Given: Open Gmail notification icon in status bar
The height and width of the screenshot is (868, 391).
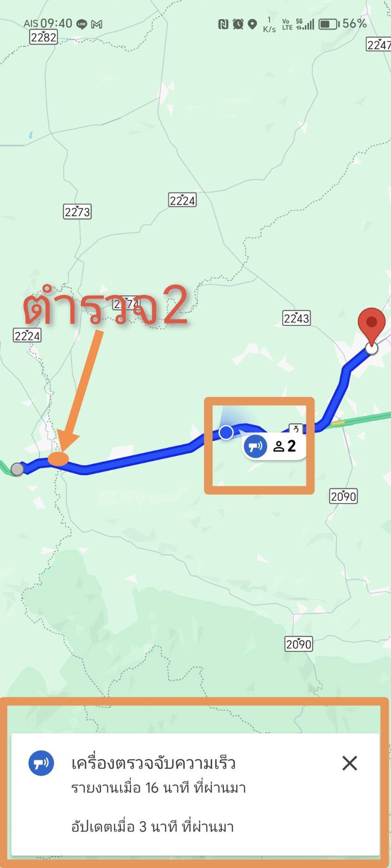Looking at the screenshot, I should (x=96, y=24).
